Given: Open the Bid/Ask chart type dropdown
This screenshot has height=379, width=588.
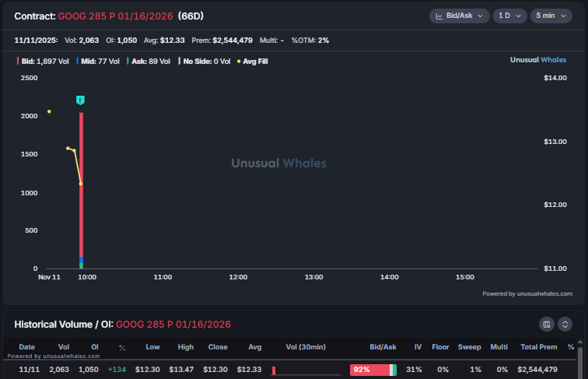Looking at the screenshot, I should pos(459,16).
